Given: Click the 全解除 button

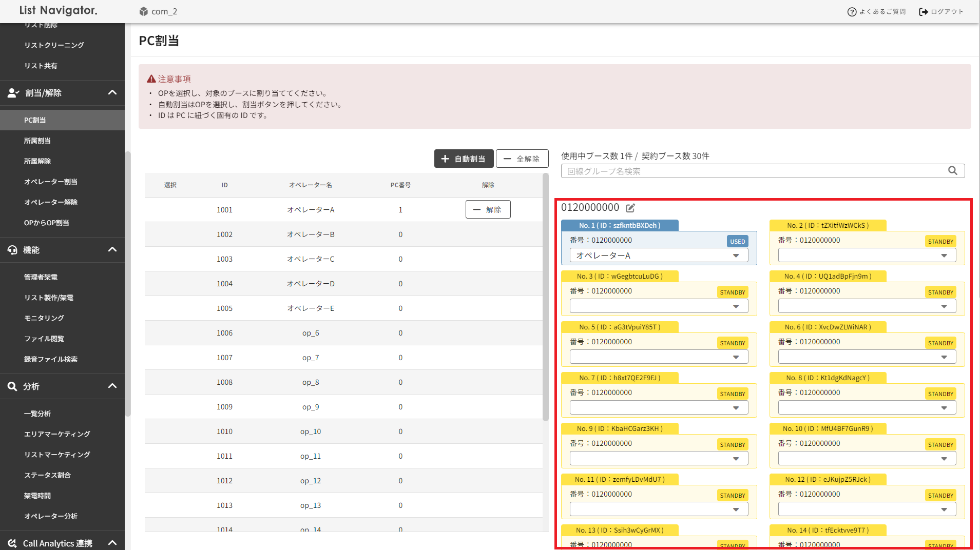Looking at the screenshot, I should pos(522,159).
